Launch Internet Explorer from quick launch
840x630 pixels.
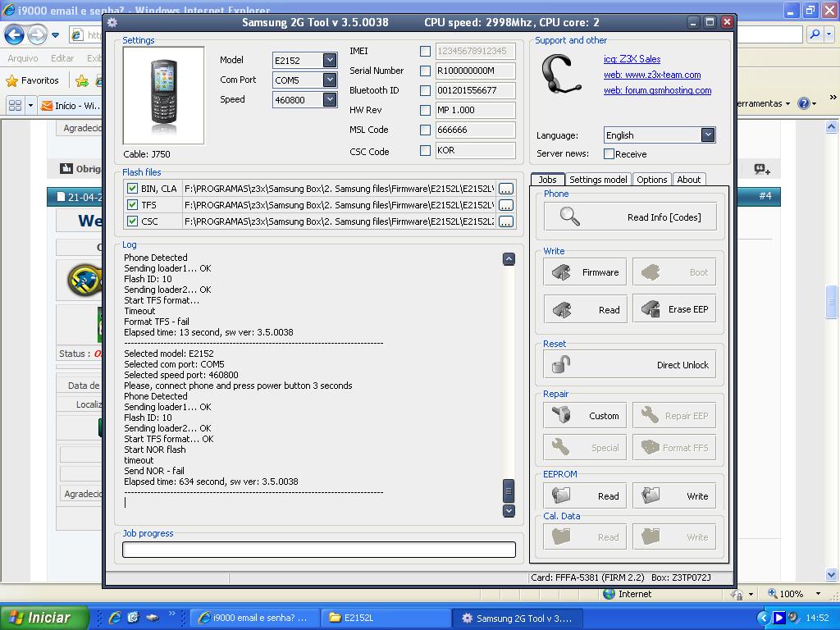115,618
